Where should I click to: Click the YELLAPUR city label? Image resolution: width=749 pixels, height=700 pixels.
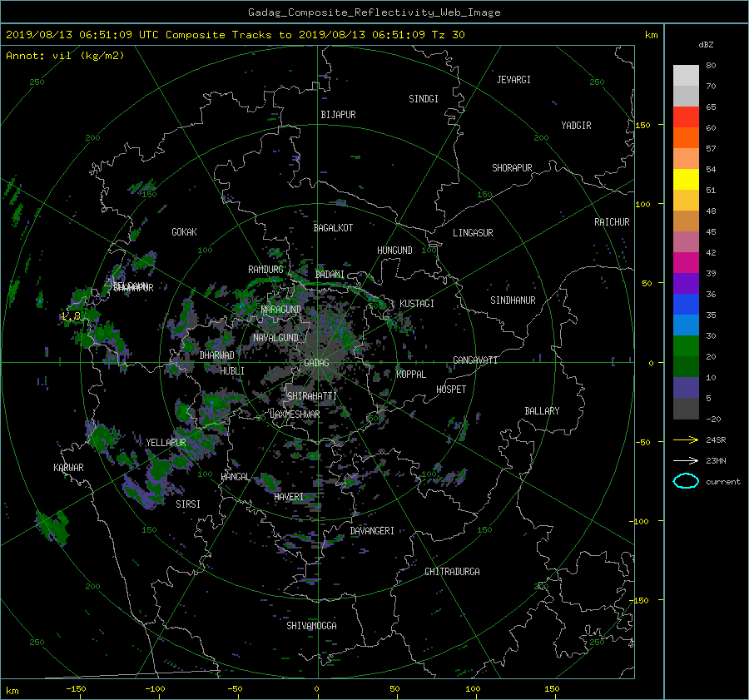click(x=166, y=443)
